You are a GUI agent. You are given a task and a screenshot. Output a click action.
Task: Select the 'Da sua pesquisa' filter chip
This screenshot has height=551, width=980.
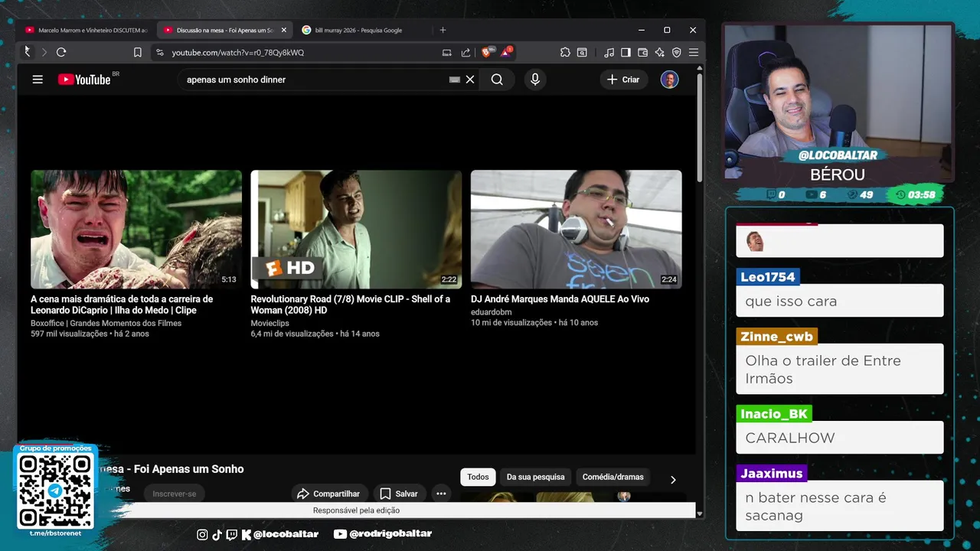(535, 477)
